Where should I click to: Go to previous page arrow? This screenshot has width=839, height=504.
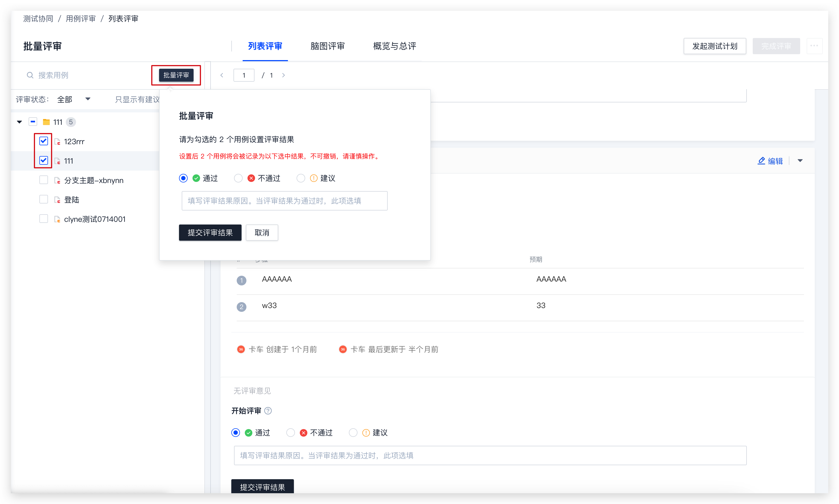click(222, 75)
